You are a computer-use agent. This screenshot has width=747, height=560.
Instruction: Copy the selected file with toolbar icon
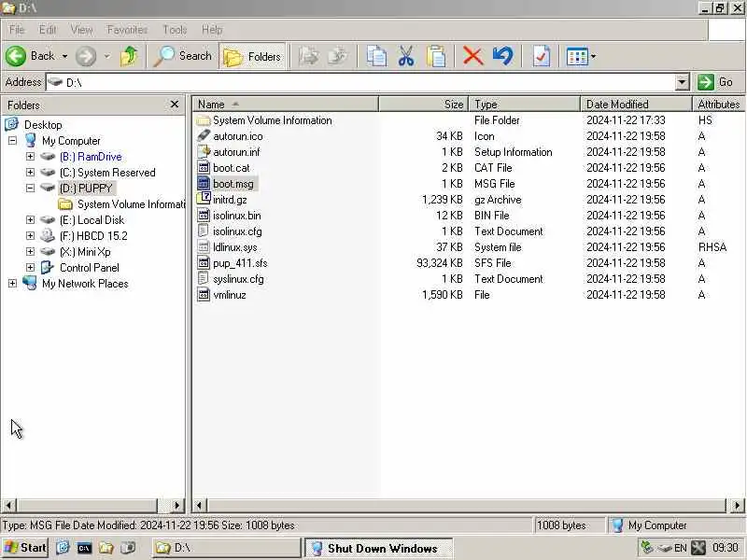pyautogui.click(x=376, y=56)
